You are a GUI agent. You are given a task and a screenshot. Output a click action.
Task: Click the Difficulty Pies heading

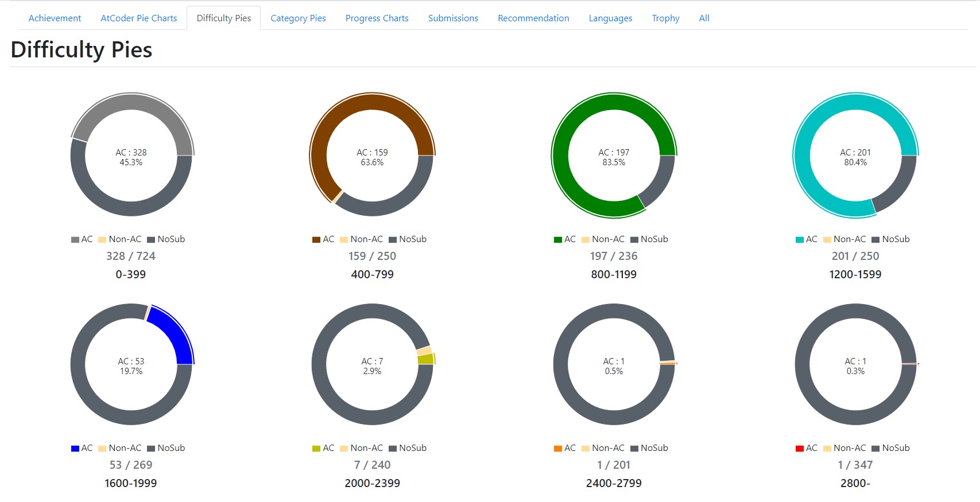82,50
